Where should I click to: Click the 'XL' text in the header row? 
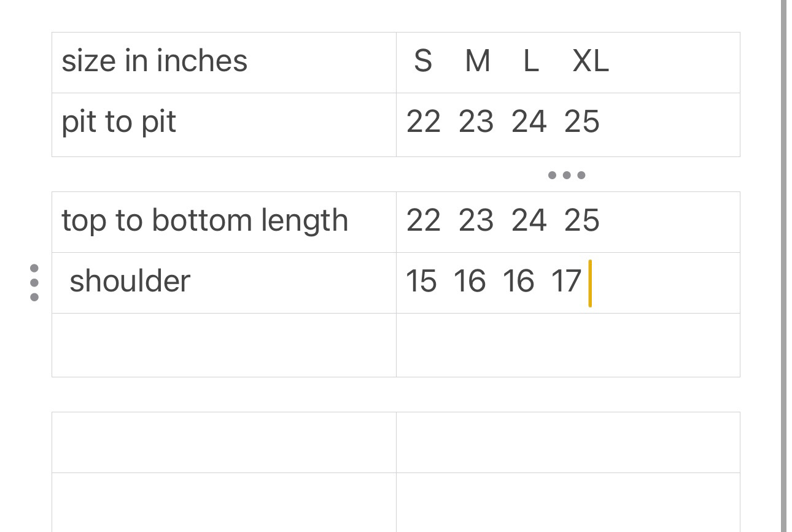click(590, 61)
